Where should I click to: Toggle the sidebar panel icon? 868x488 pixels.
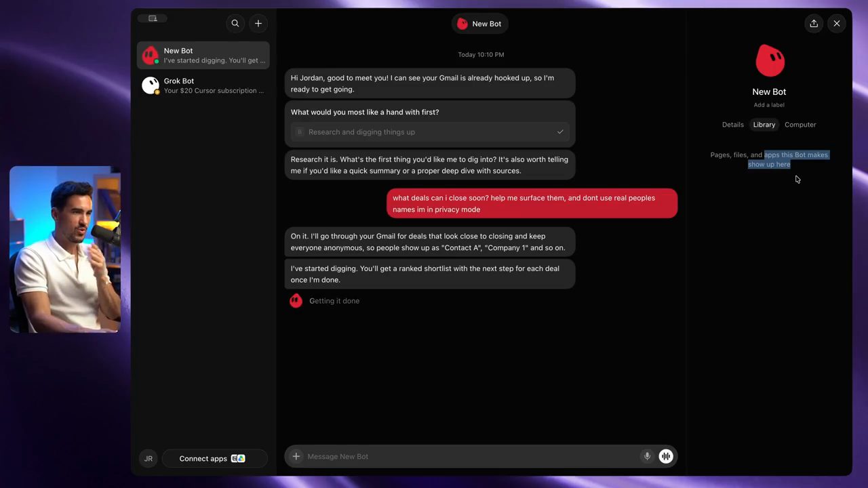pyautogui.click(x=153, y=18)
